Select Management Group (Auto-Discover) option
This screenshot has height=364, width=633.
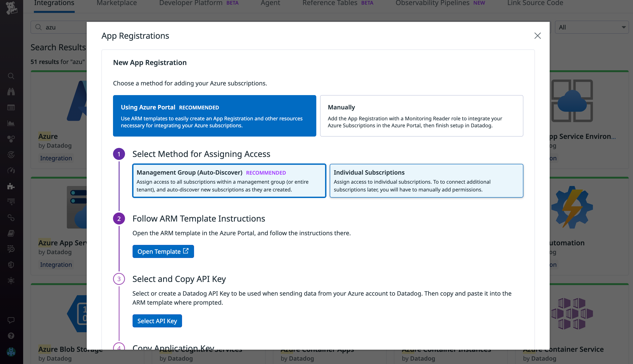pyautogui.click(x=229, y=181)
